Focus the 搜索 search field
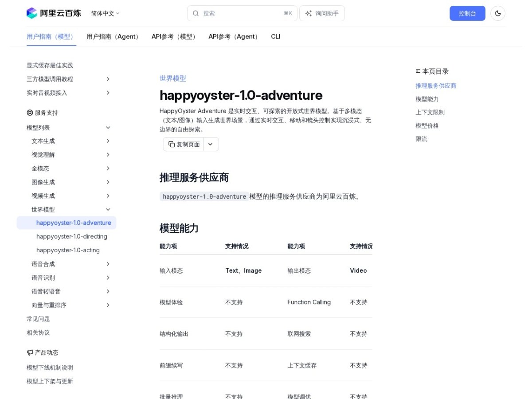 243,13
